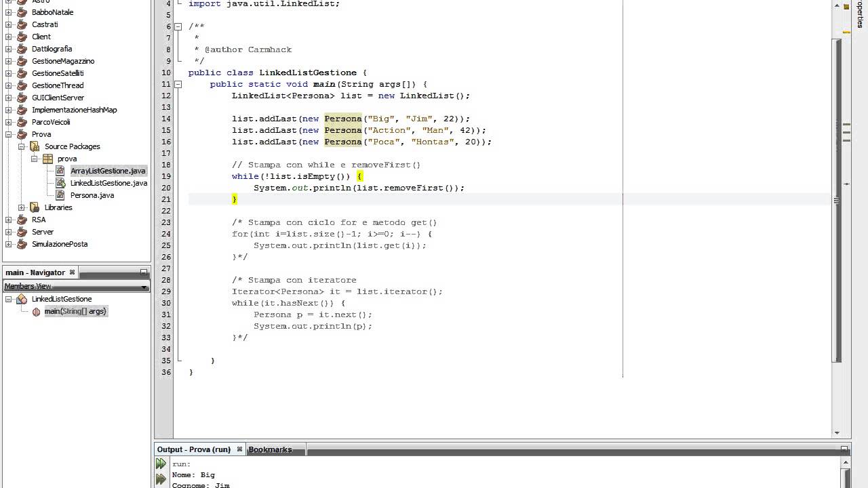Select Persona.java in the project tree
Image resolution: width=868 pixels, height=488 pixels.
pyautogui.click(x=92, y=195)
